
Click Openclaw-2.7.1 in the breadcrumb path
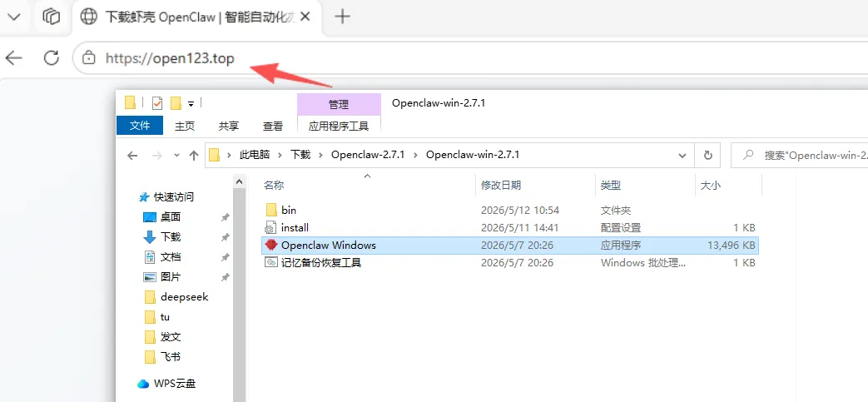pyautogui.click(x=368, y=155)
